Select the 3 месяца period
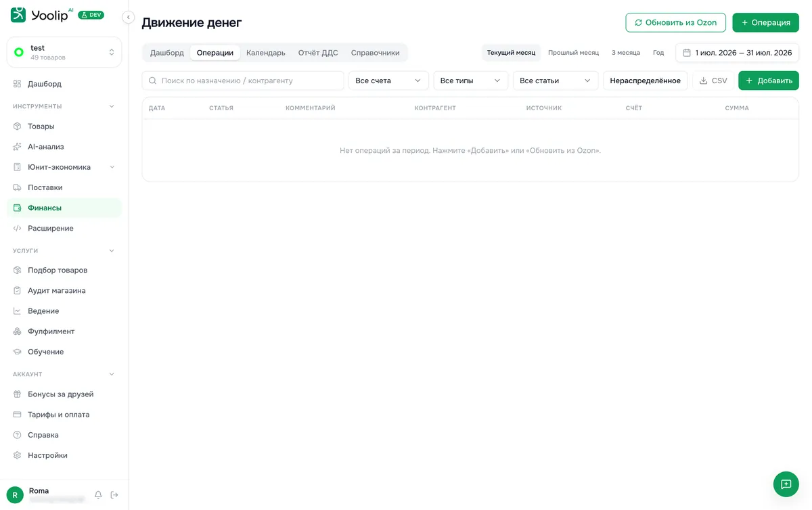This screenshot has width=812, height=510. coord(626,53)
